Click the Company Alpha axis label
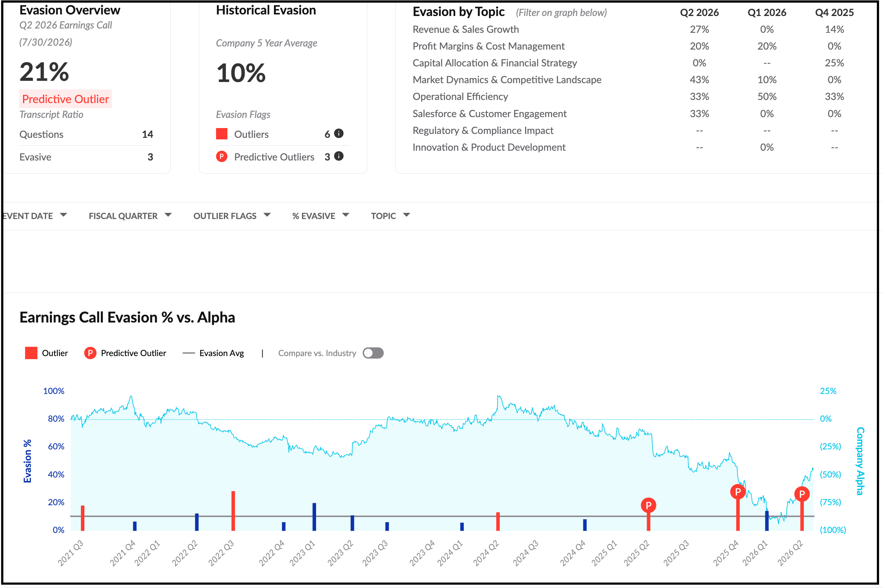The height and width of the screenshot is (588, 883). coord(860,461)
